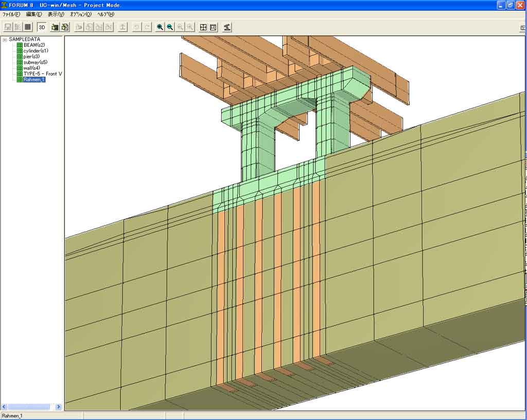Image resolution: width=527 pixels, height=420 pixels.
Task: Select subway(s5) mesh item
Action: (x=36, y=62)
